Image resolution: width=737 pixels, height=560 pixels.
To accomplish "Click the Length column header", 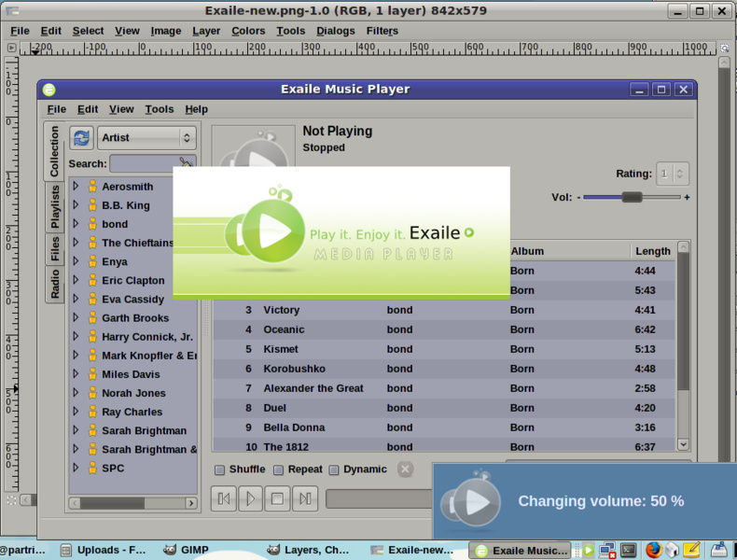I will tap(653, 252).
